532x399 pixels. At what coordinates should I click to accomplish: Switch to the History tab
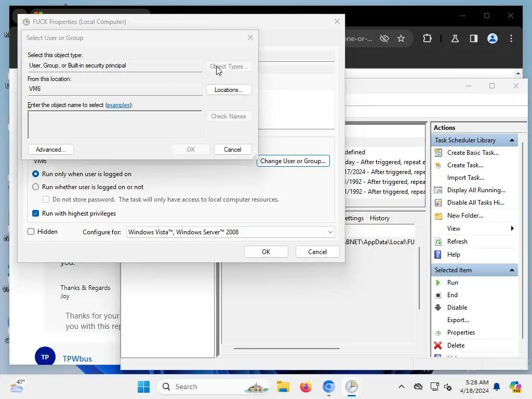click(x=379, y=218)
